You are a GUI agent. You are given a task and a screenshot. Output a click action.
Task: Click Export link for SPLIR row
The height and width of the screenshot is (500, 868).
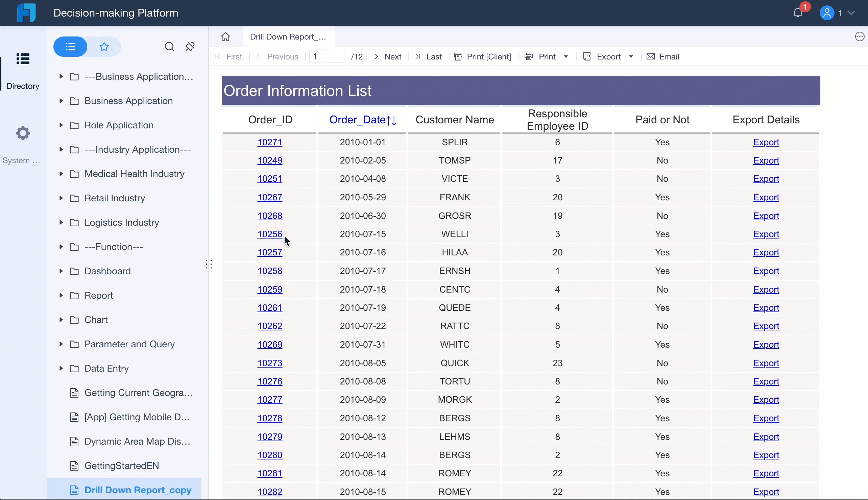766,142
